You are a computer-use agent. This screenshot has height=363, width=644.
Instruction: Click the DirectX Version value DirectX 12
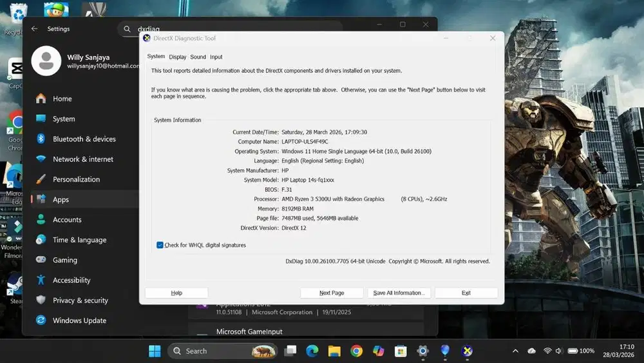pos(294,228)
